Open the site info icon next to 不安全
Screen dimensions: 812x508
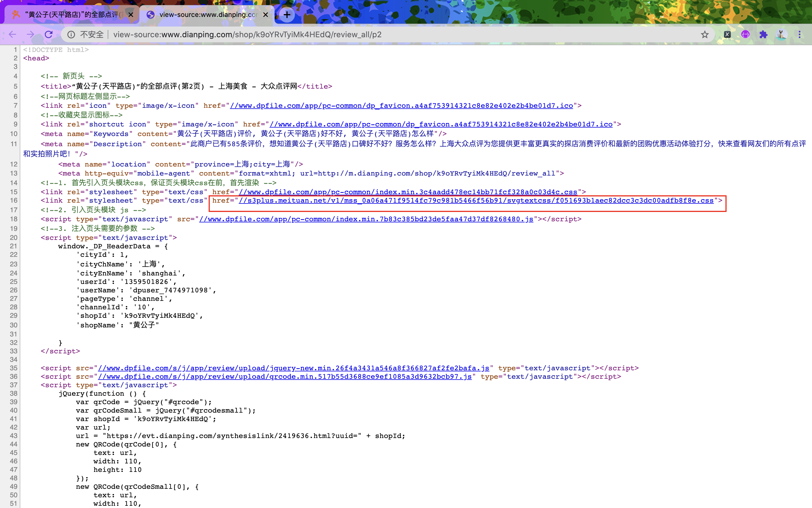tap(71, 35)
